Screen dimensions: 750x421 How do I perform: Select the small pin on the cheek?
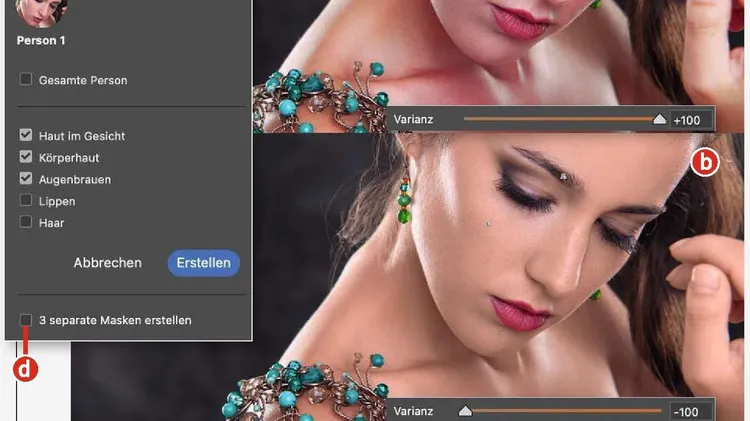tap(485, 222)
